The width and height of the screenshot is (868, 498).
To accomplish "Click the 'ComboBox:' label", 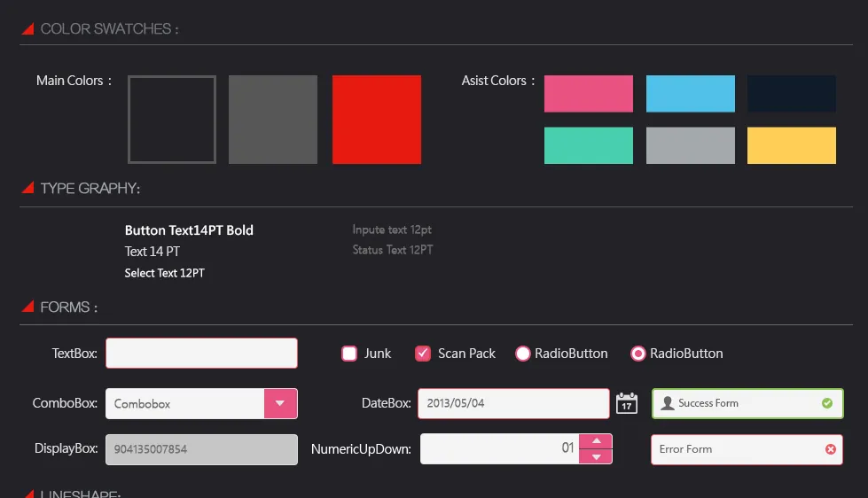I will coord(65,403).
